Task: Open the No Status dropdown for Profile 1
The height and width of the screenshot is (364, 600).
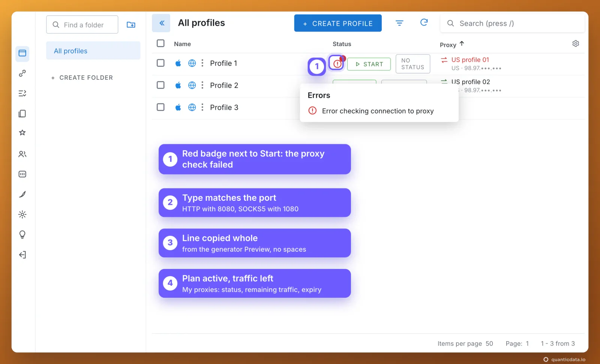Action: point(413,64)
